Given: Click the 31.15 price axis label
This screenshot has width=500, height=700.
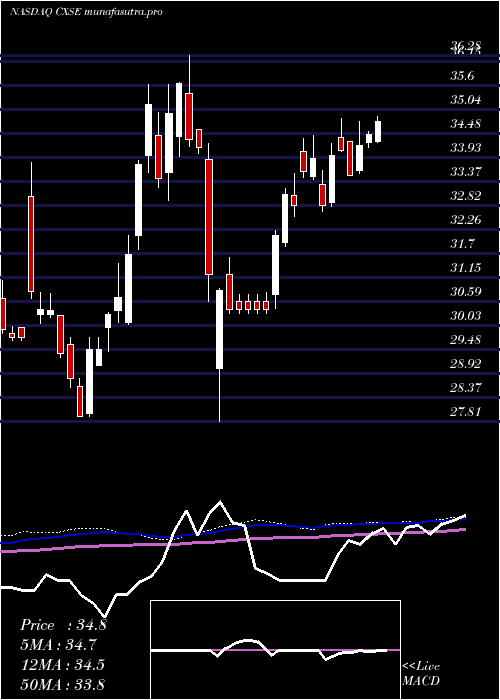Looking at the screenshot, I should (x=466, y=268).
